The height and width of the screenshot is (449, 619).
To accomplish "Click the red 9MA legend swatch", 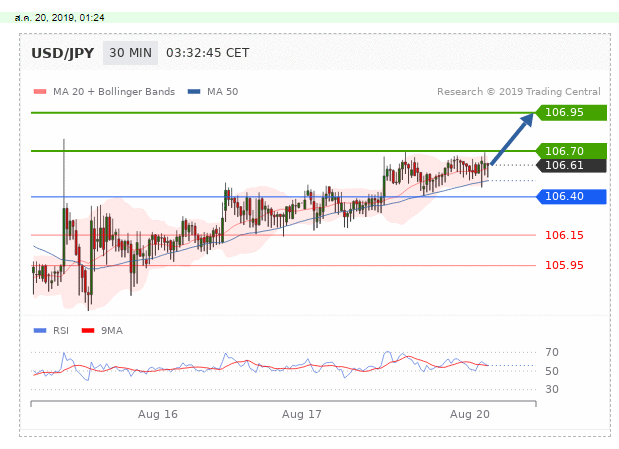I will 88,331.
